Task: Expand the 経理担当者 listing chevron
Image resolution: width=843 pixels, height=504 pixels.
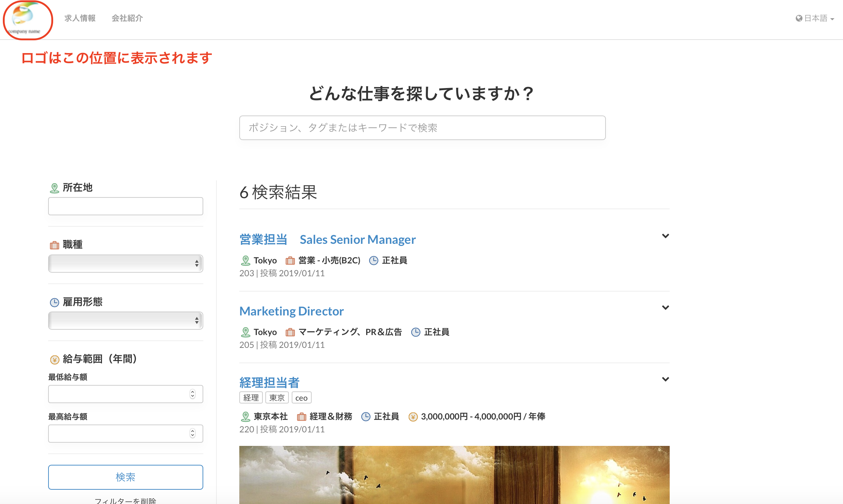Action: pos(665,379)
